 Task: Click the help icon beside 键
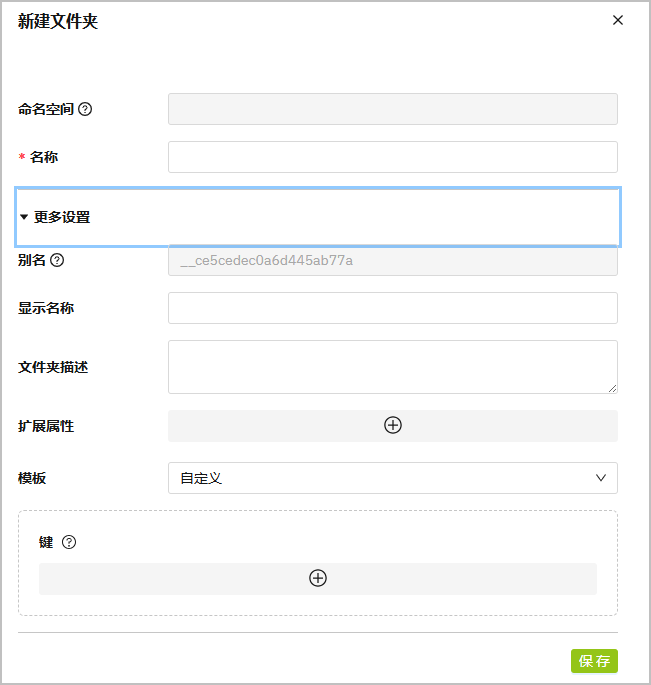tap(69, 542)
